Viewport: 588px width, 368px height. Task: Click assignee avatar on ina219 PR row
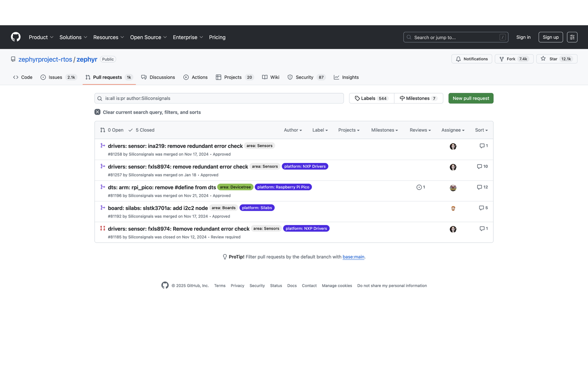(x=453, y=146)
